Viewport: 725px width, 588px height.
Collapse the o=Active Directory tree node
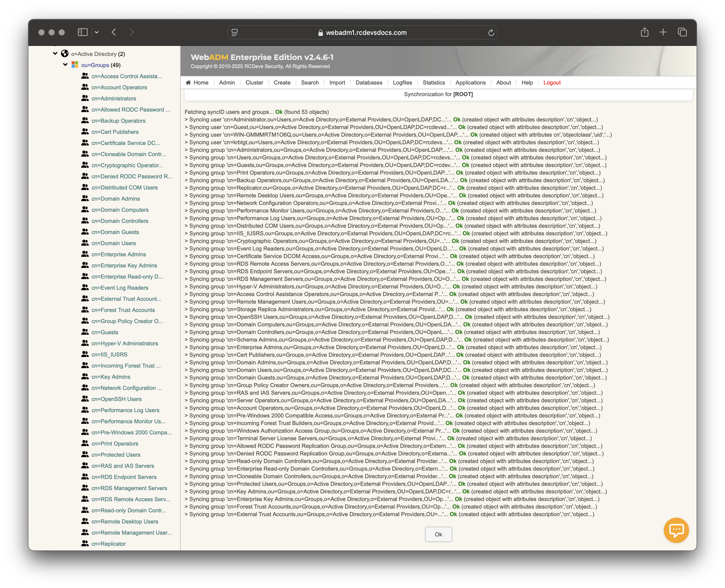[55, 54]
